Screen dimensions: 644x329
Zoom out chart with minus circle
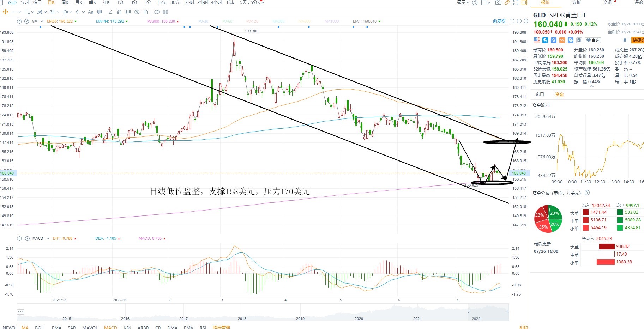(x=519, y=21)
